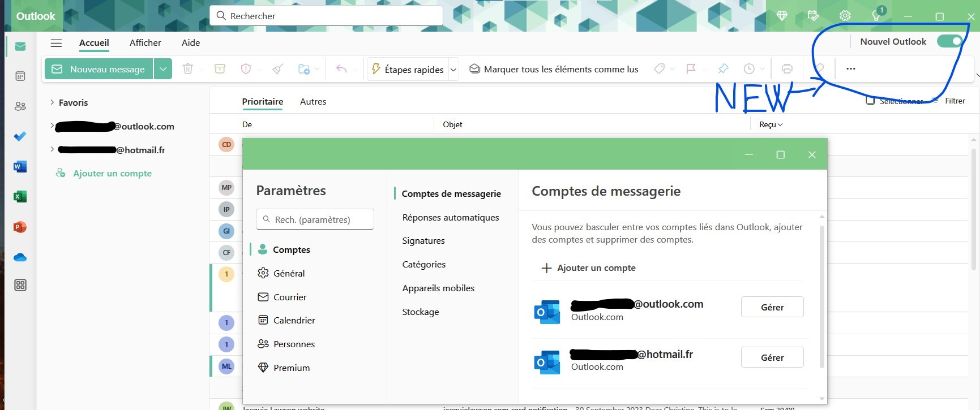This screenshot has height=410, width=980.
Task: Open Personnes settings category
Action: (286, 344)
